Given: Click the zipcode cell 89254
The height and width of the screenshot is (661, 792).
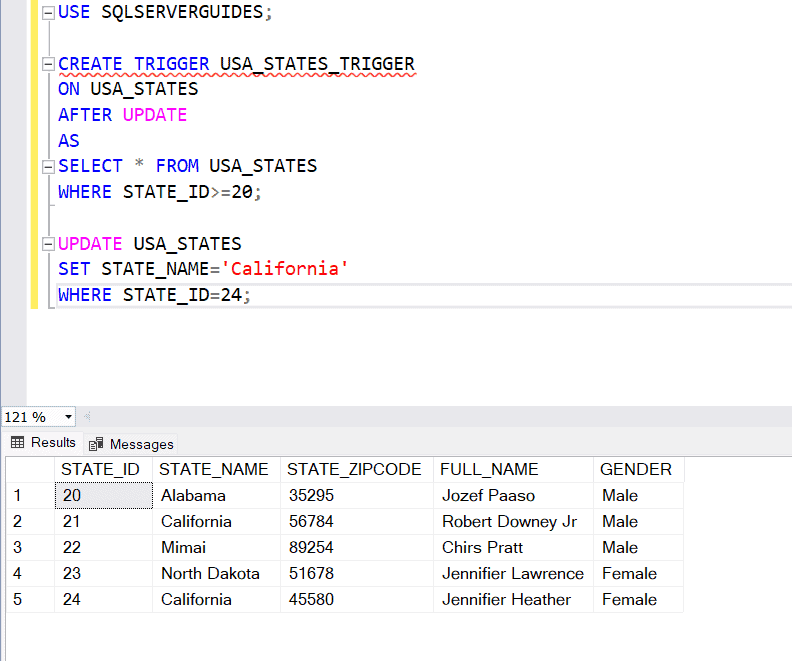Looking at the screenshot, I should click(357, 547).
